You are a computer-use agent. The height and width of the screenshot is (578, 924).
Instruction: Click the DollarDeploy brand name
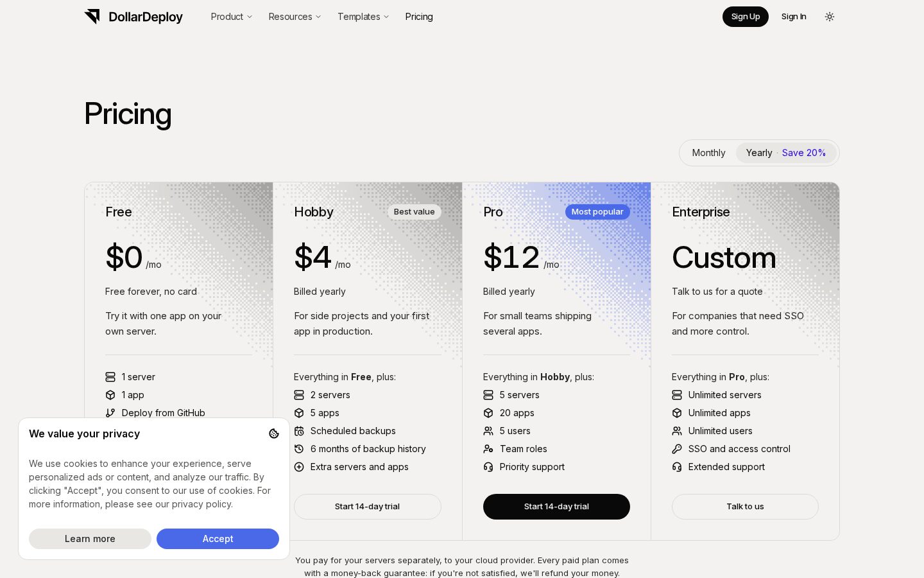tap(146, 17)
